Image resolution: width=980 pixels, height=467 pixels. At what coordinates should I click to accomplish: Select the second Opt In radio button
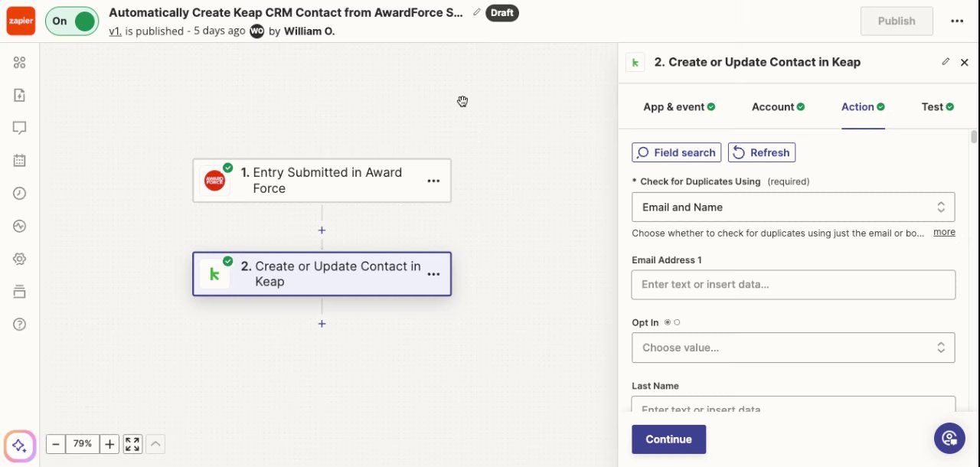click(x=677, y=322)
